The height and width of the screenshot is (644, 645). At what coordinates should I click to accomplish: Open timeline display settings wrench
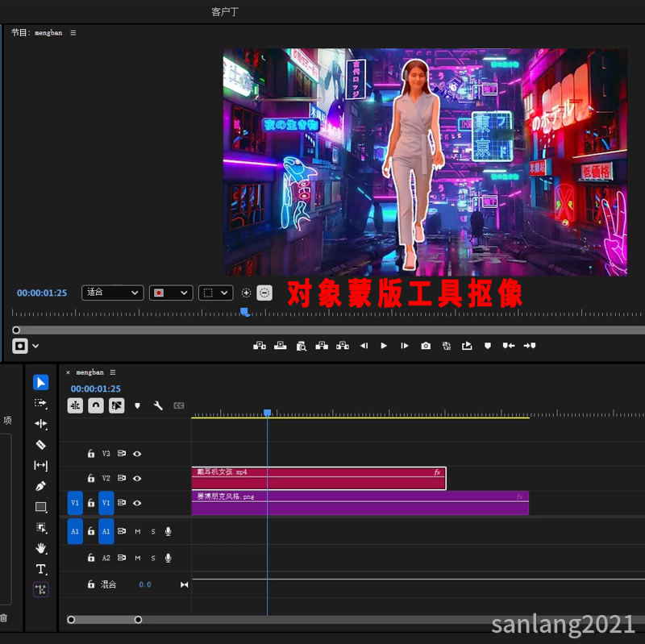[158, 406]
